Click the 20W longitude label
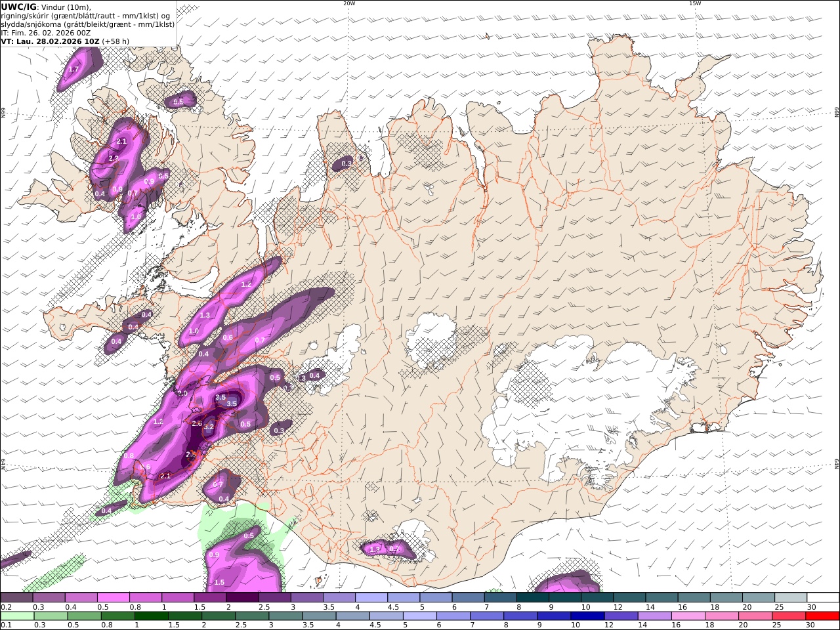This screenshot has height=630, width=840. (348, 3)
